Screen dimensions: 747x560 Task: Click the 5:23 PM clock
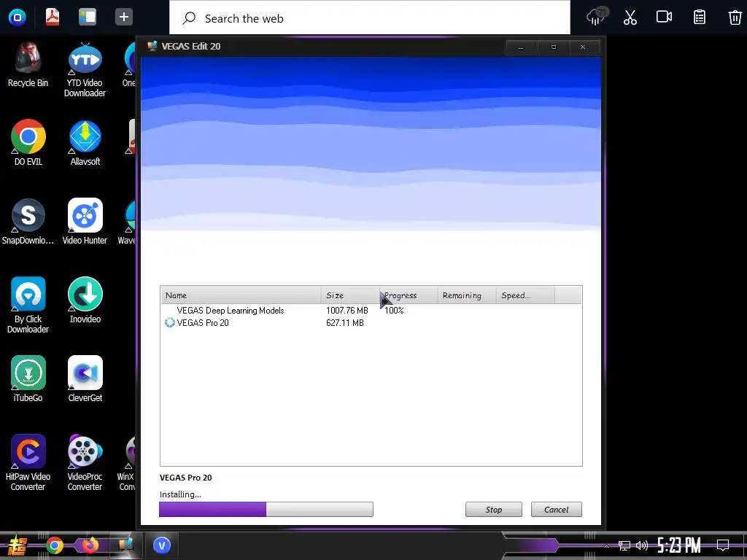click(679, 545)
